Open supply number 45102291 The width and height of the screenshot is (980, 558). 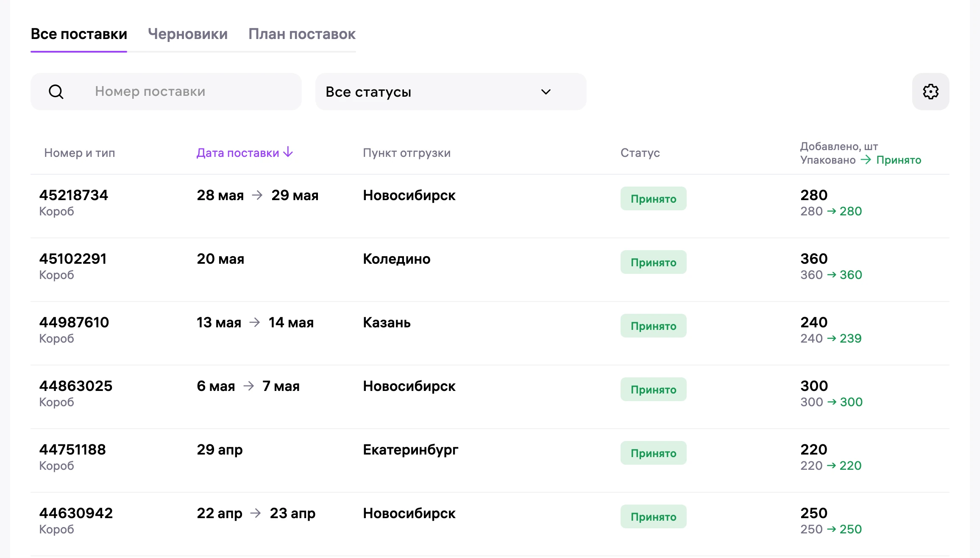coord(73,259)
